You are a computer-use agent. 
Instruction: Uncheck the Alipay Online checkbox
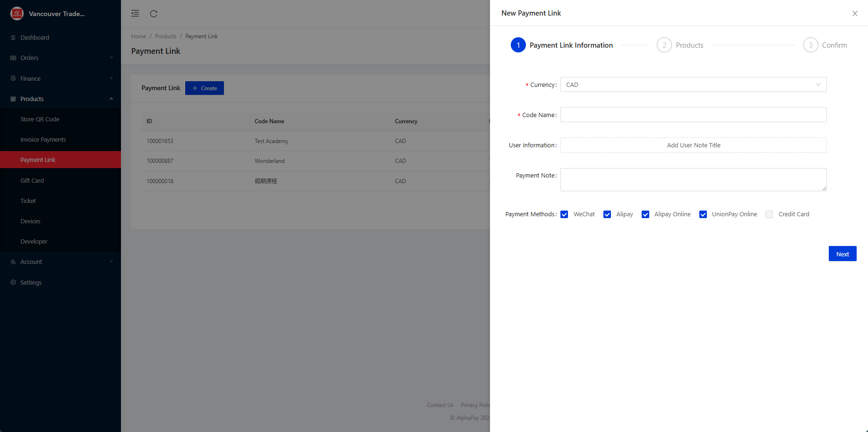point(645,214)
